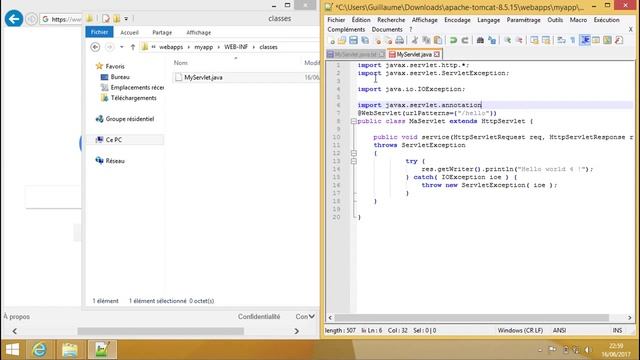Click the Replace toolbar icon
The width and height of the screenshot is (640, 360).
[x=492, y=40]
